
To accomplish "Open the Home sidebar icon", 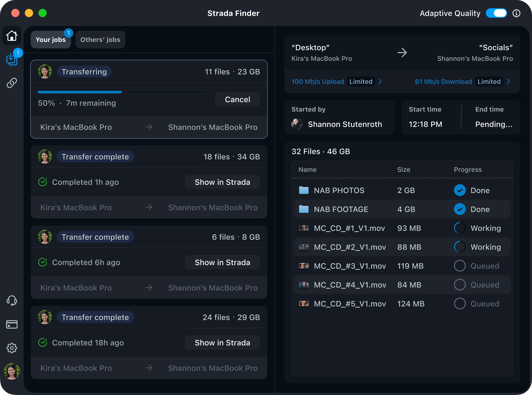I will point(12,36).
